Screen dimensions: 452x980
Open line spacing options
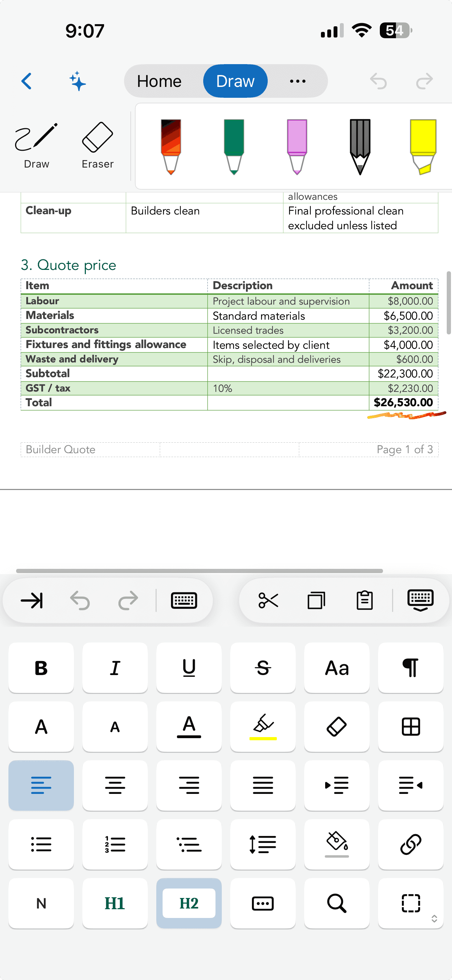point(263,845)
